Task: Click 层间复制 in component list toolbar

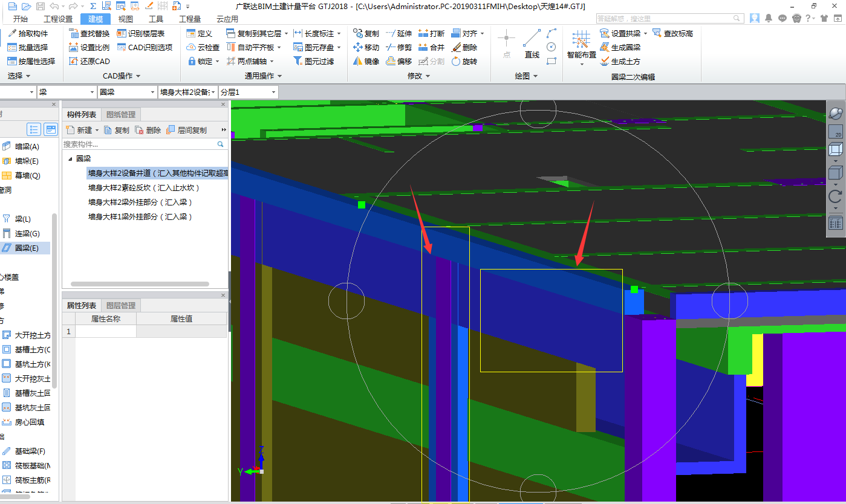Action: pos(187,130)
